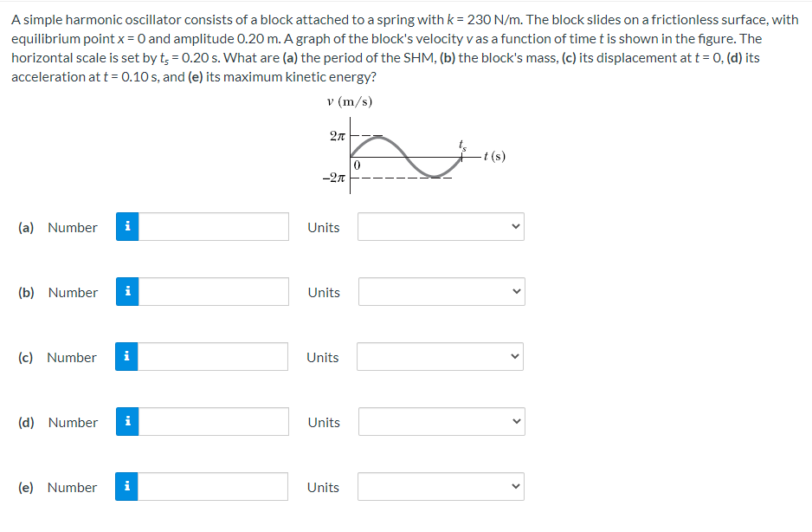Click the 'i' icon for maximum kinetic energy part

[126, 486]
